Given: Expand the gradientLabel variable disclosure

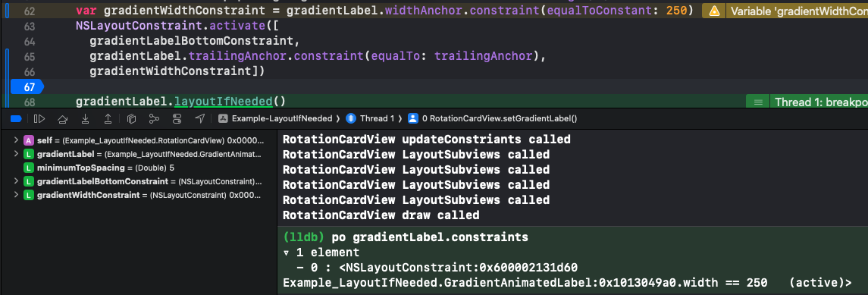Looking at the screenshot, I should (x=16, y=154).
